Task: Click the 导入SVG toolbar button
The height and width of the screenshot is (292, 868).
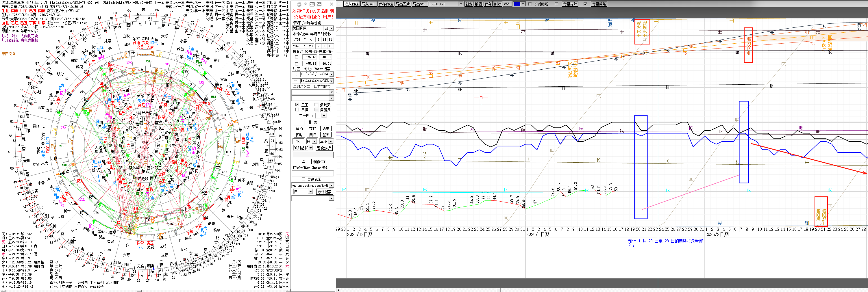Action: (x=368, y=4)
